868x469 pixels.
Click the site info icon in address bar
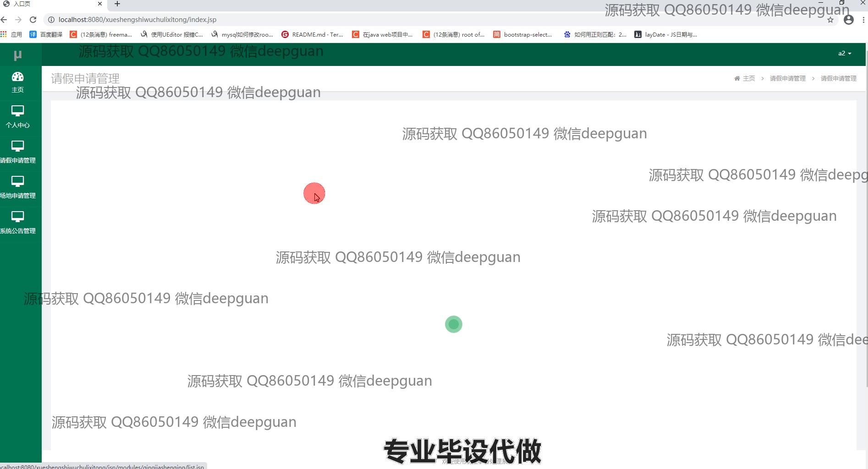pyautogui.click(x=51, y=20)
